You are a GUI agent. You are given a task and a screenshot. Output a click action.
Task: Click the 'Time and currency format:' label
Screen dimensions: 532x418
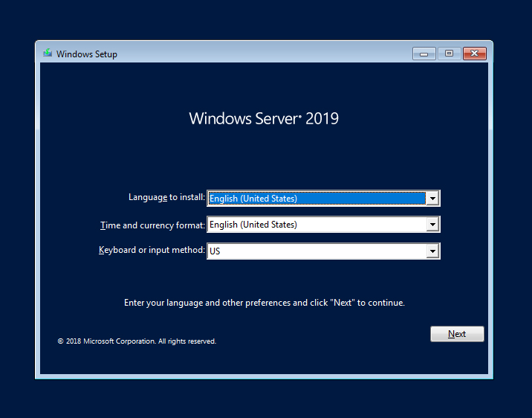(x=152, y=225)
